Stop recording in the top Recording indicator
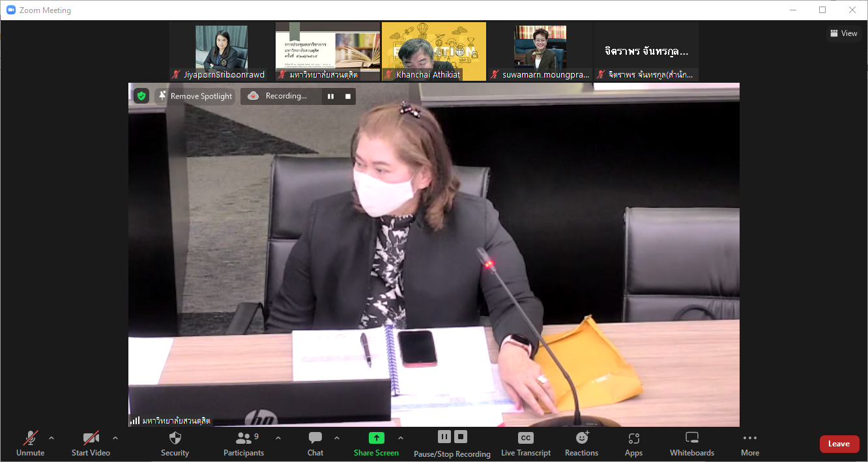 (348, 96)
